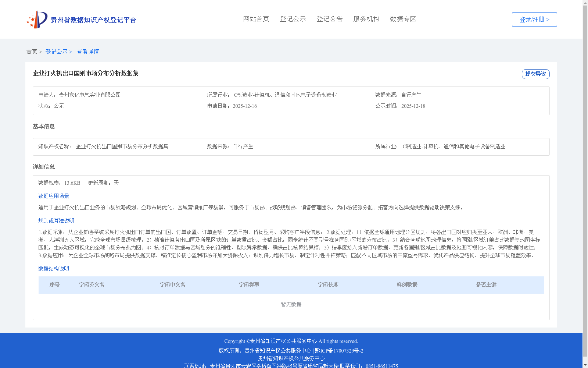Click the application date 2025-12-16
The image size is (588, 368).
pos(245,106)
